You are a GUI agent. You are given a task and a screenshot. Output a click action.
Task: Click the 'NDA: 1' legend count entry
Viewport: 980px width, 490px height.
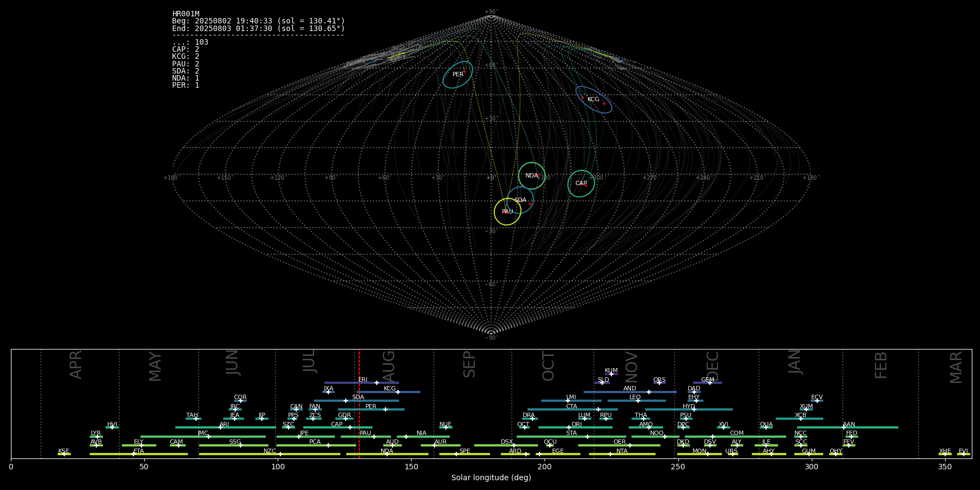click(x=186, y=78)
